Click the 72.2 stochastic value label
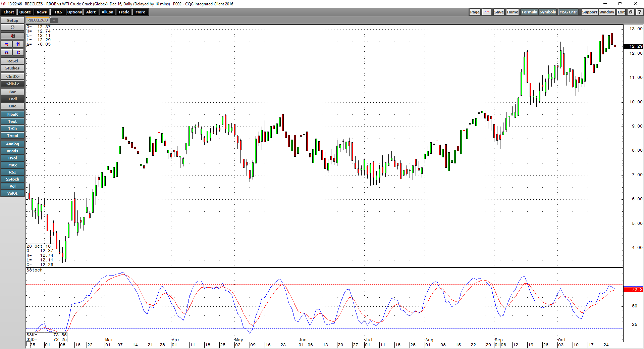The width and height of the screenshot is (644, 349). [x=633, y=289]
